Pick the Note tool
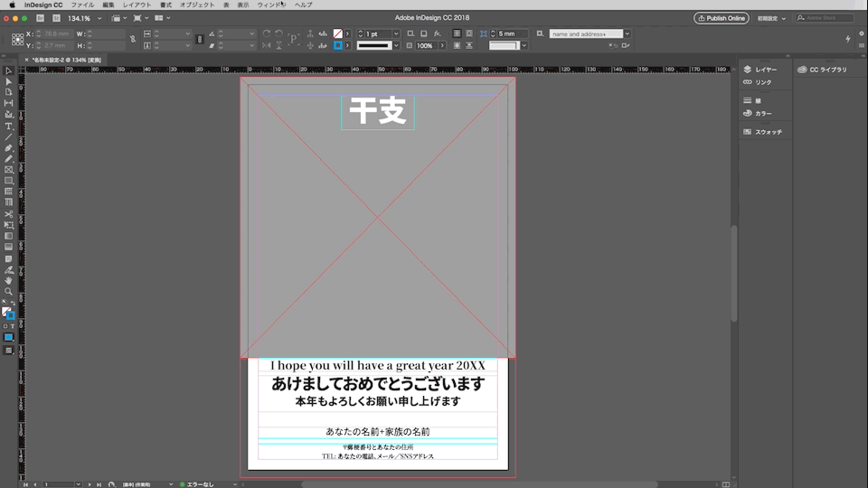The width and height of the screenshot is (868, 488). pos(8,259)
